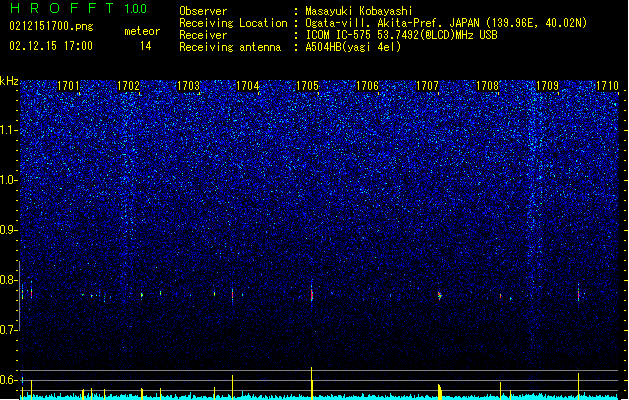Image resolution: width=629 pixels, height=400 pixels.
Task: Click the 1706 time marker
Action: point(367,86)
